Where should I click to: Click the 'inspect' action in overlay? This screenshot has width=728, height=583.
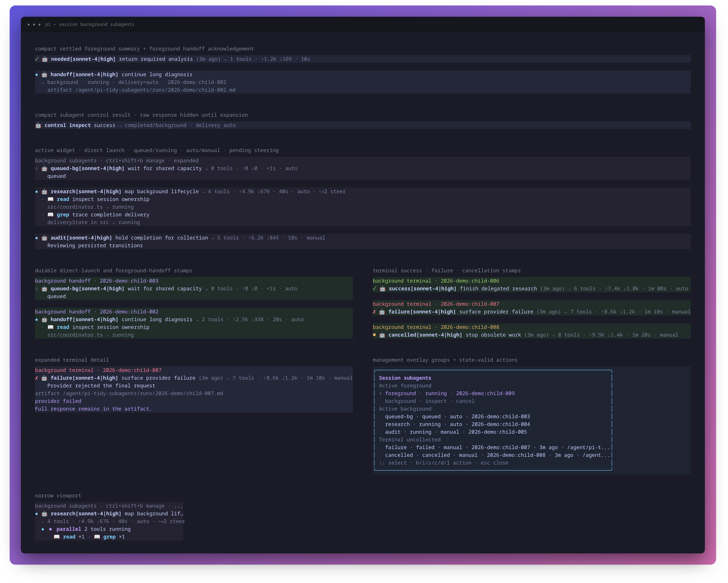436,401
